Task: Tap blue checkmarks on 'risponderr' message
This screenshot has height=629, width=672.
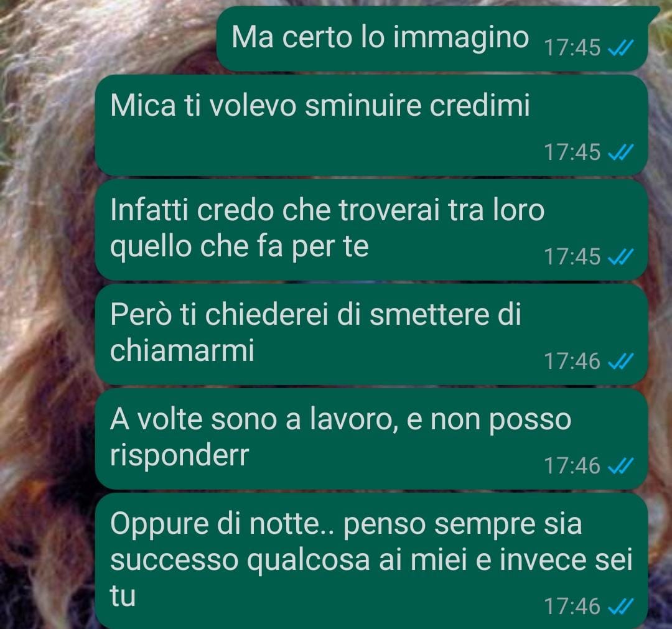Action: click(621, 466)
